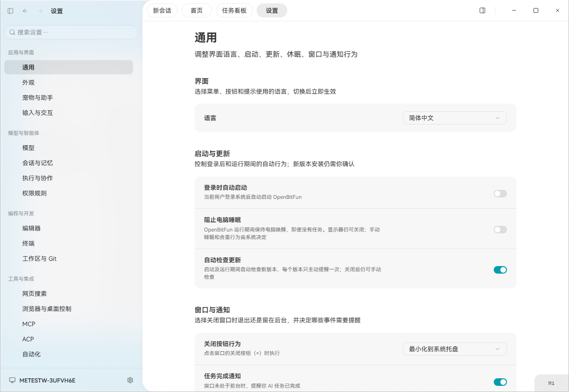Open ACP settings
The width and height of the screenshot is (569, 392).
point(69,339)
